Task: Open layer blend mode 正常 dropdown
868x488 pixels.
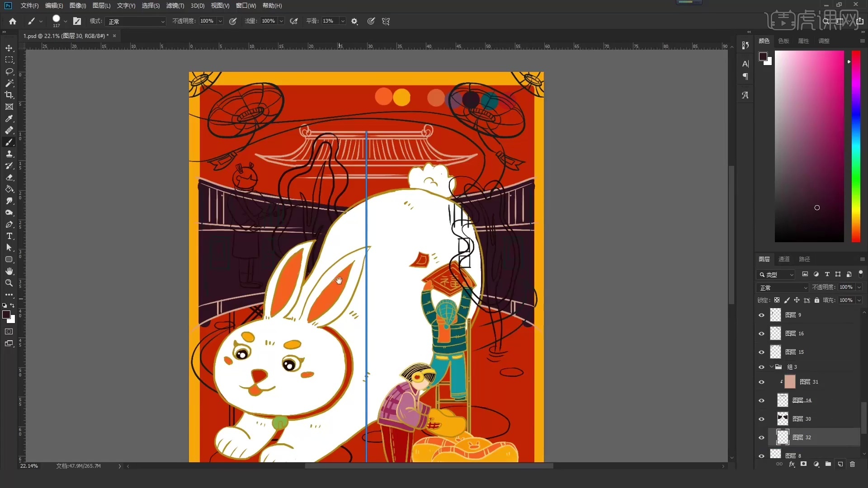Action: pos(783,288)
